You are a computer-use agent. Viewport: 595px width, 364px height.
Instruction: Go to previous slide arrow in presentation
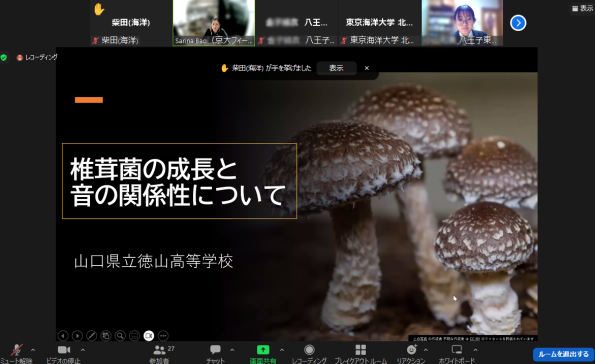coord(63,336)
